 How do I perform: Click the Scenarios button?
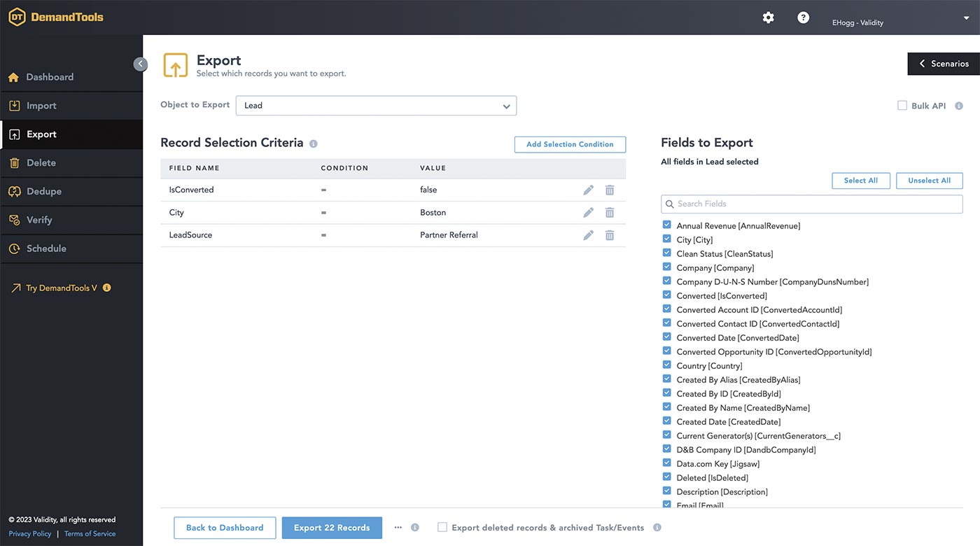pos(944,64)
